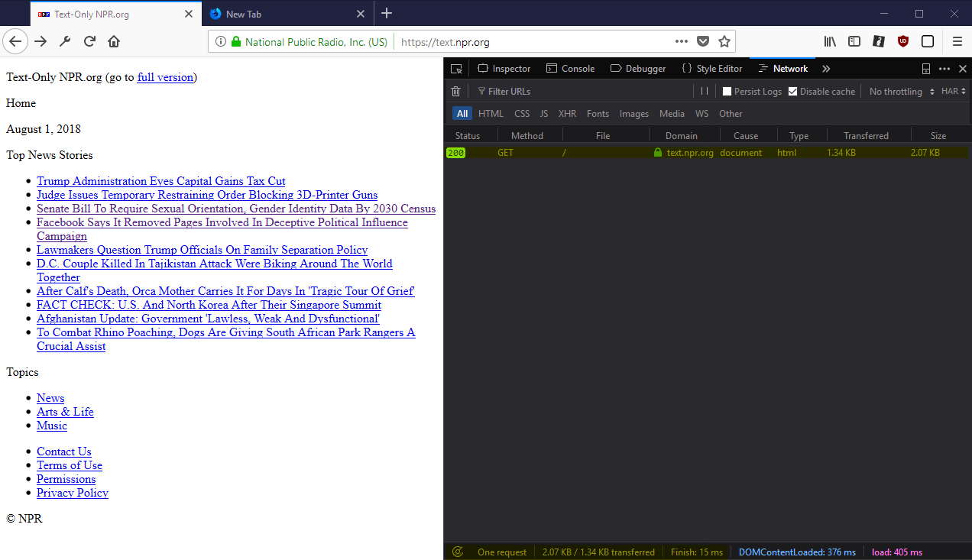Viewport: 972px width, 560px height.
Task: Switch to the Console tab
Action: pyautogui.click(x=571, y=69)
